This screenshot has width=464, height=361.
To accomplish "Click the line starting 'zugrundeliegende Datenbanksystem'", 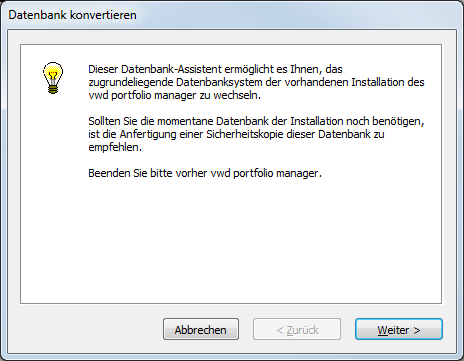I will [256, 82].
